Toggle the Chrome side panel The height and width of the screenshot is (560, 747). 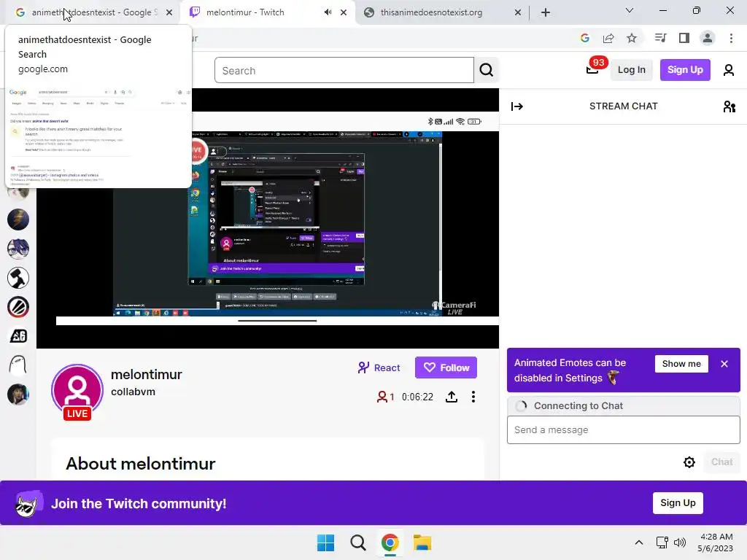tap(684, 38)
